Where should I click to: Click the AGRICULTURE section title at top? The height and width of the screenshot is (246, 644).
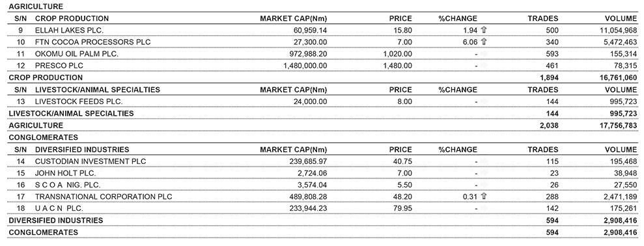coord(36,7)
